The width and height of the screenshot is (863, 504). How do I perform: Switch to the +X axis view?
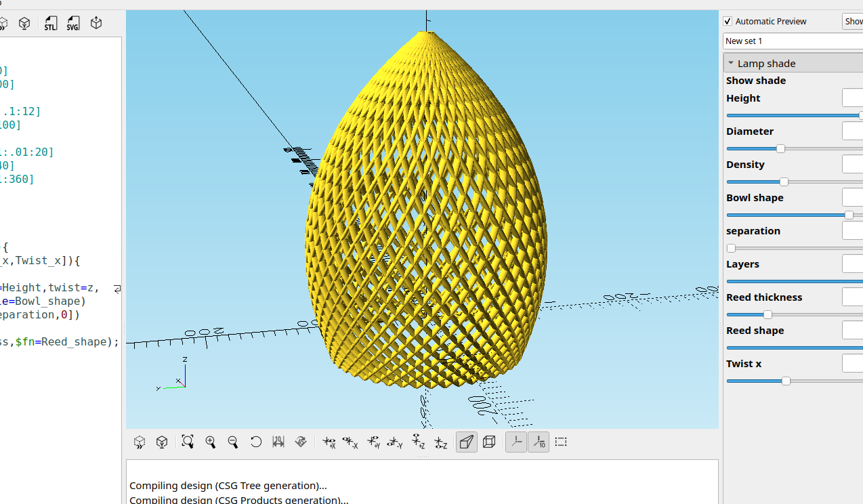[330, 442]
